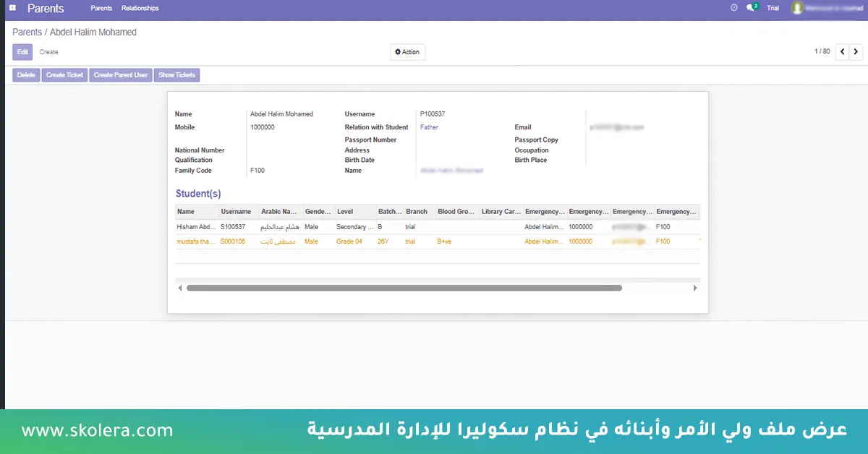868x454 pixels.
Task: Click the student table horizontal scrollbar
Action: click(x=404, y=288)
